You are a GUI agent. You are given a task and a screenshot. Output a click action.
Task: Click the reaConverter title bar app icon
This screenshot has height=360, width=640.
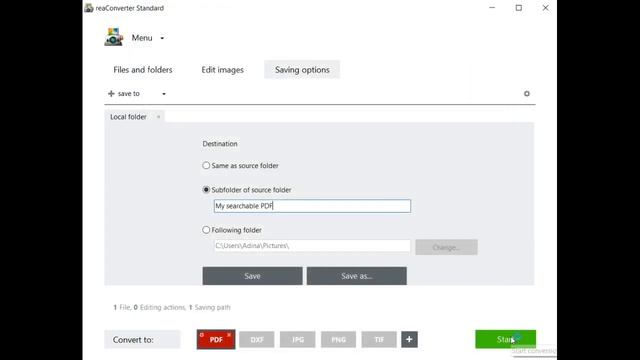point(89,8)
